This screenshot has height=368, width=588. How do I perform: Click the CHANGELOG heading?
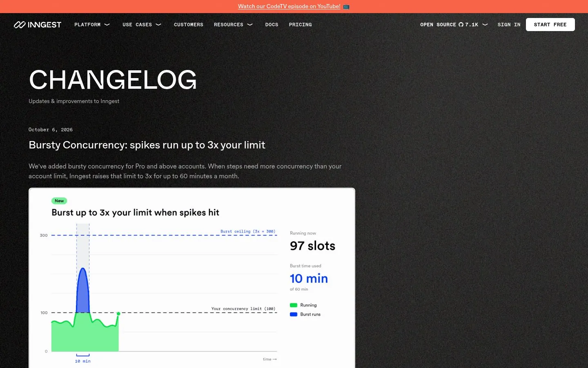tap(113, 79)
